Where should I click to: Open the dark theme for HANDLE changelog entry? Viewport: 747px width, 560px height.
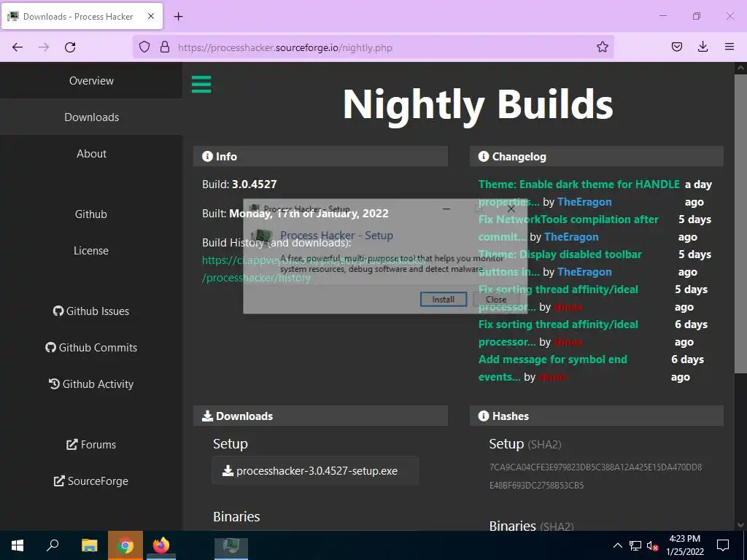[578, 192]
